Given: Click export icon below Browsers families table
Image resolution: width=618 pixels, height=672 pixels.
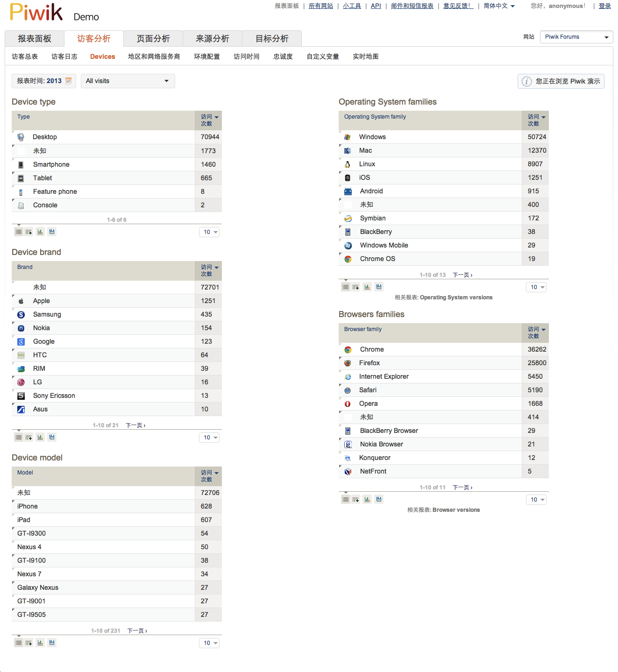Looking at the screenshot, I should 379,499.
